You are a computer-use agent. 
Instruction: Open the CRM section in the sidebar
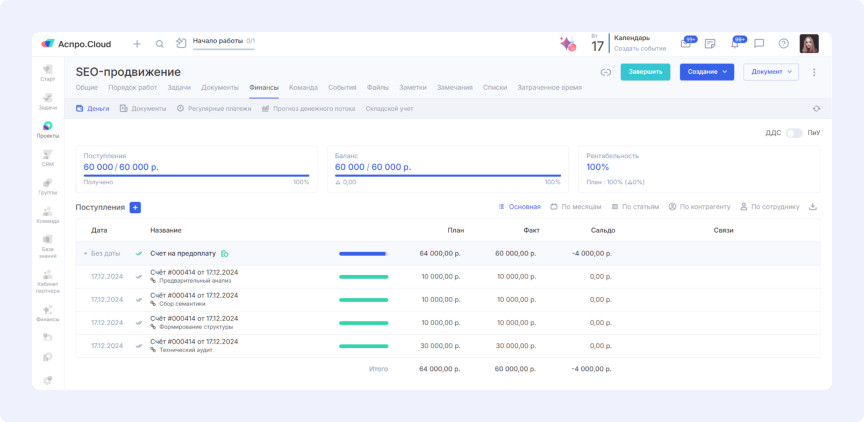(48, 156)
